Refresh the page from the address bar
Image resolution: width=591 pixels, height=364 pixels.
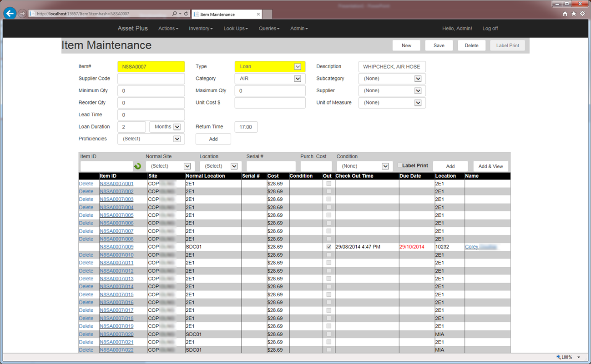[x=186, y=14]
